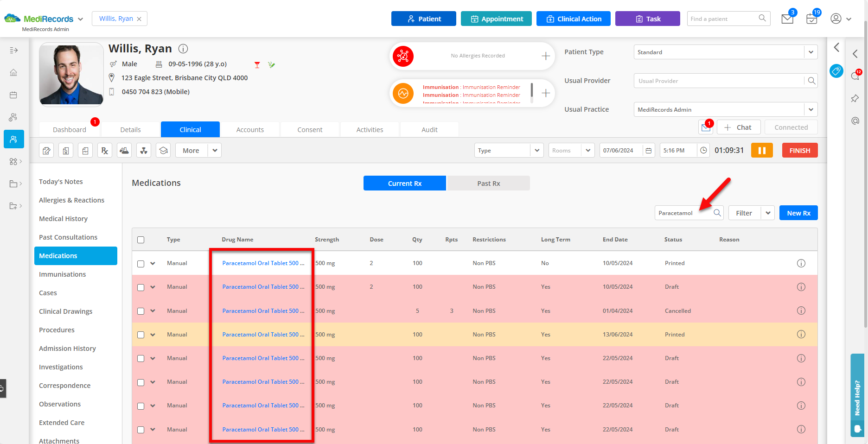868x444 pixels.
Task: Click the search magnifier in medication search box
Action: (717, 213)
